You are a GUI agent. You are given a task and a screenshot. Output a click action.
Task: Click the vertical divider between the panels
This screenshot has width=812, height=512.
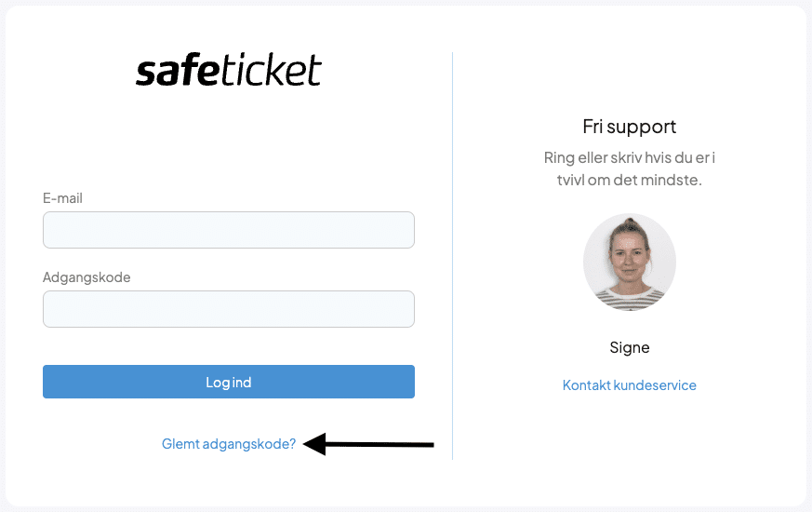(452, 256)
